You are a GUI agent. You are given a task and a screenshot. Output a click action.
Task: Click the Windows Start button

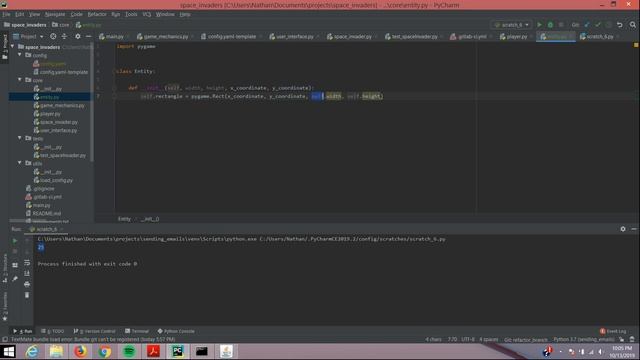[x=8, y=351]
